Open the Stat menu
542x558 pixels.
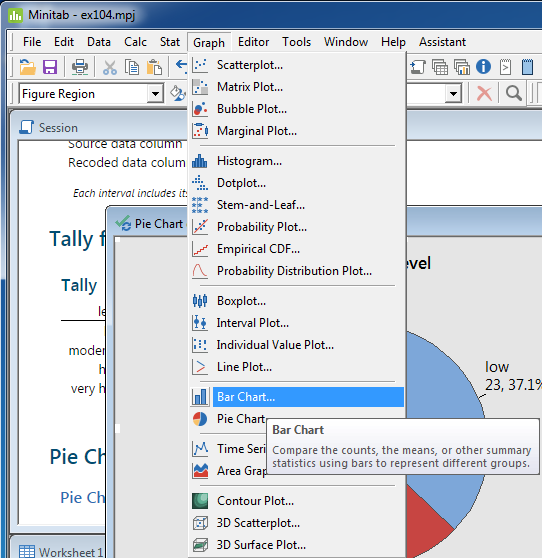click(170, 42)
